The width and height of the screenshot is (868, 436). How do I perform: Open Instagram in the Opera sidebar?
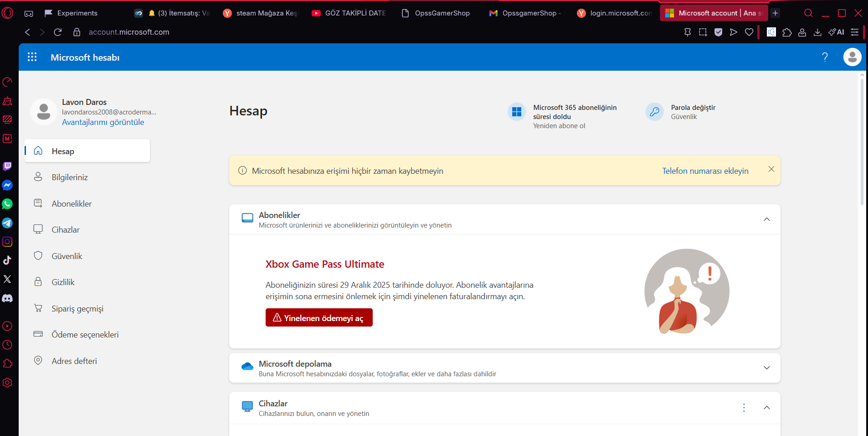pyautogui.click(x=7, y=242)
